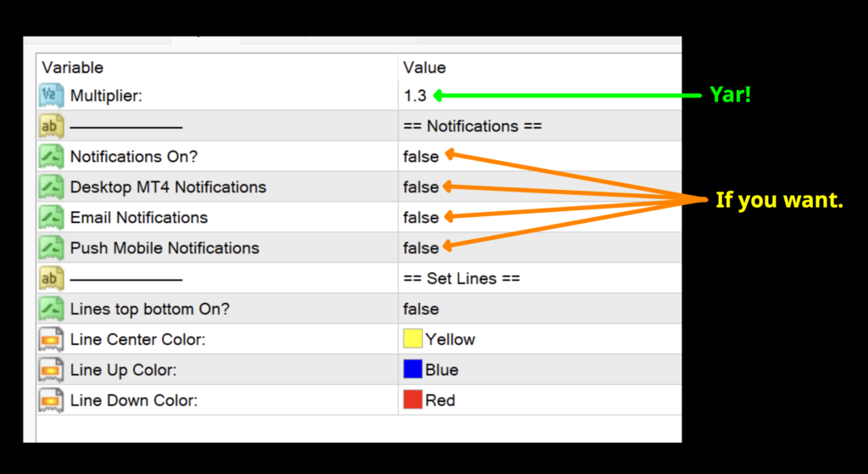This screenshot has height=474, width=868.
Task: Toggle the Notifications On? false value
Action: [421, 157]
